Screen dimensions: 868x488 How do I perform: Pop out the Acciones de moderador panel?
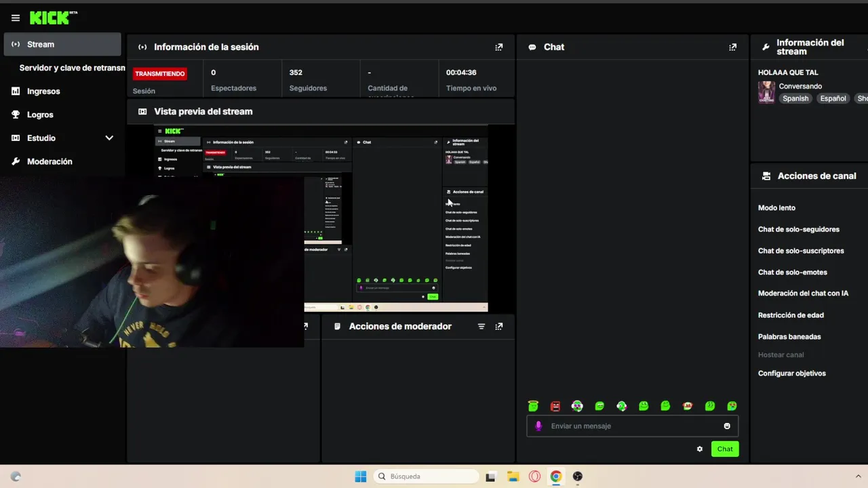pyautogui.click(x=499, y=326)
